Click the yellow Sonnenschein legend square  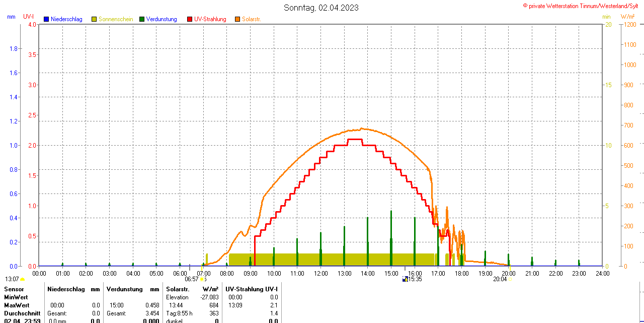coord(94,19)
